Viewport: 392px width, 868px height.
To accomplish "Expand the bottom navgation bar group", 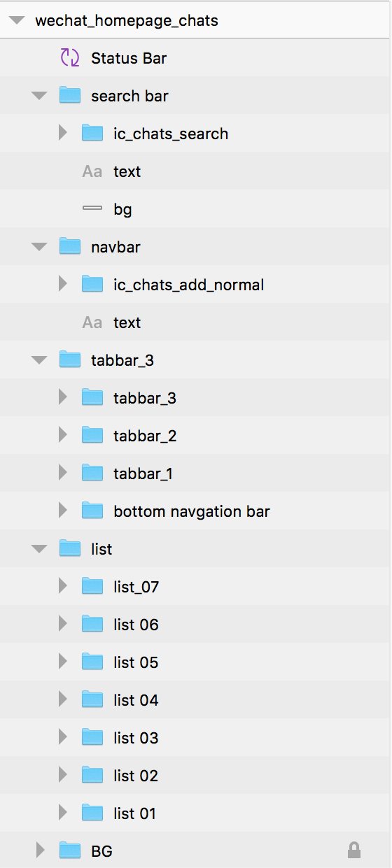I will [63, 511].
